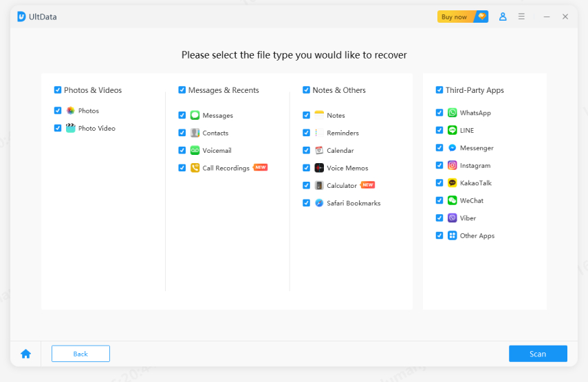Click the Buy now button
The image size is (588, 382).
(463, 17)
